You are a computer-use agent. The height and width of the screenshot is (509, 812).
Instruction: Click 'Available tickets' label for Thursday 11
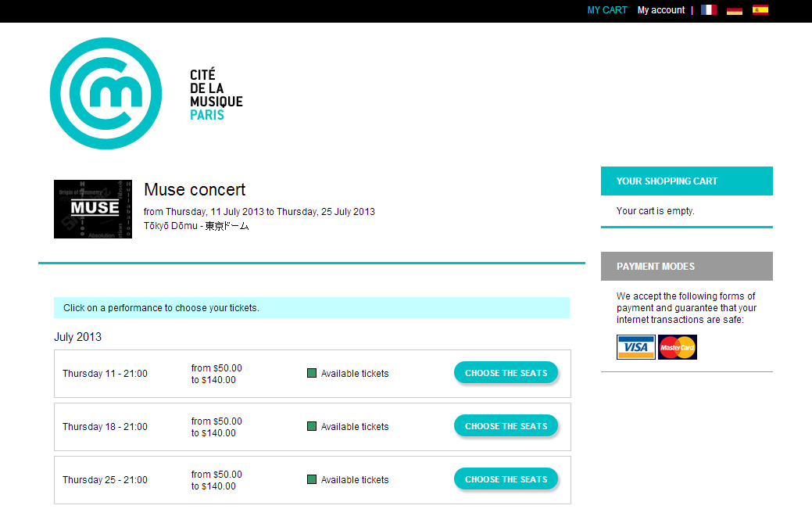coord(355,374)
